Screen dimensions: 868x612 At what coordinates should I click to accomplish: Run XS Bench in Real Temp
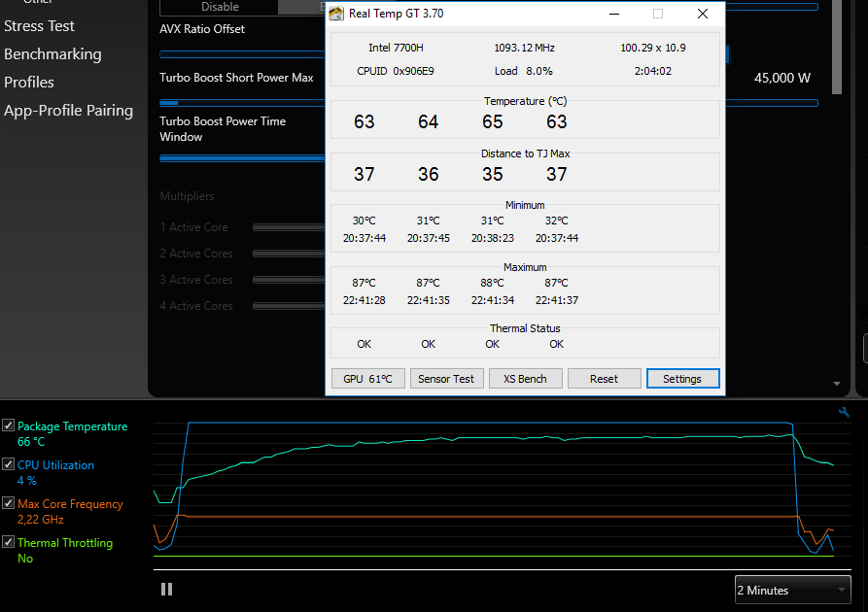(x=525, y=379)
